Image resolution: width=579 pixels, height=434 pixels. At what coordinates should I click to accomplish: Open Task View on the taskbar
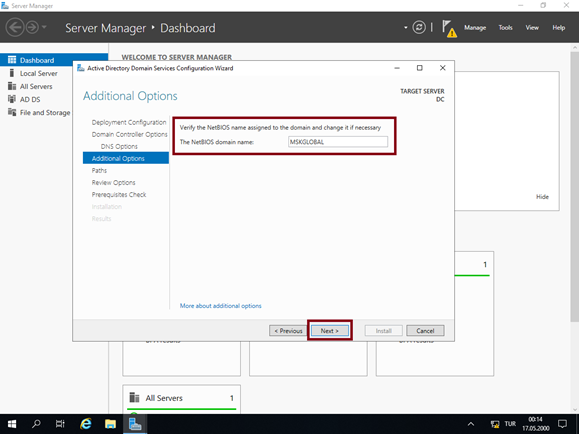(x=60, y=424)
